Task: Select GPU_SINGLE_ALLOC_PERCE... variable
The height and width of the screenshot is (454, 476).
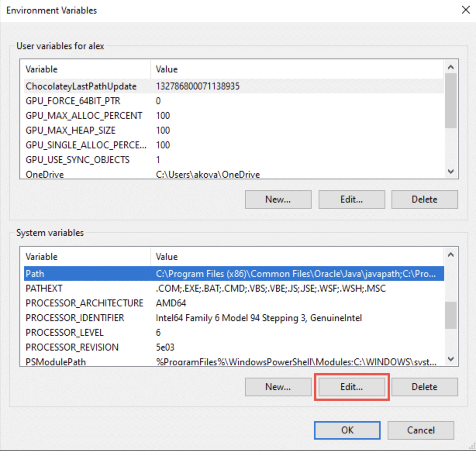Action: (x=234, y=145)
